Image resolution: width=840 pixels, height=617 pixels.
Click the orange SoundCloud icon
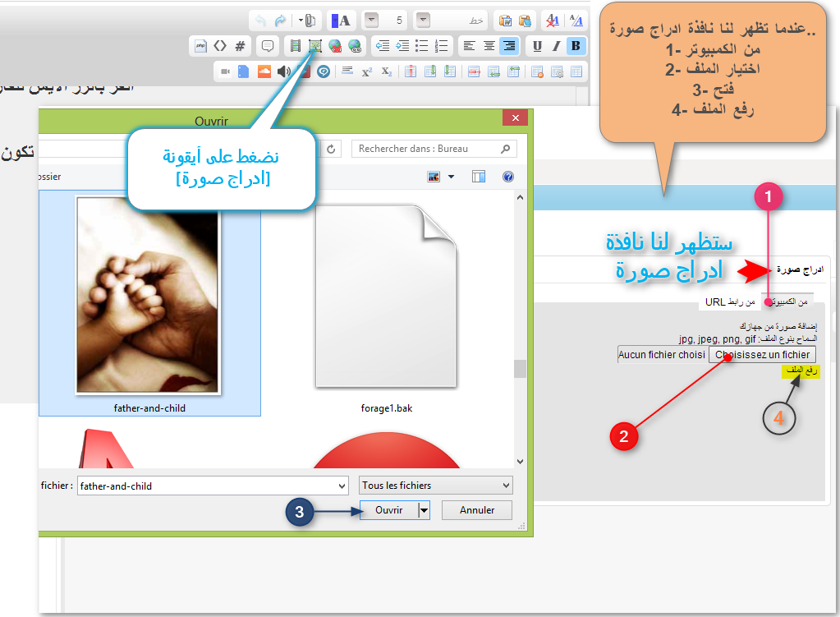pos(264,71)
